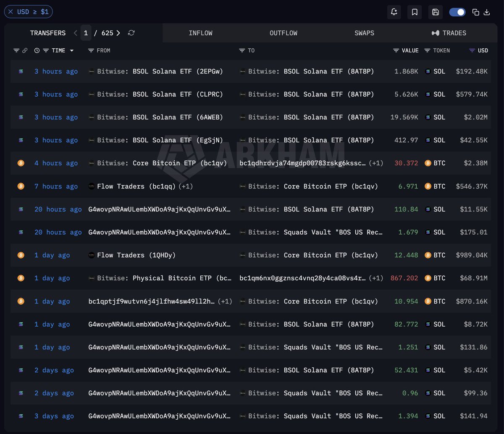Open the TO column filter
504x434 pixels.
[x=242, y=50]
